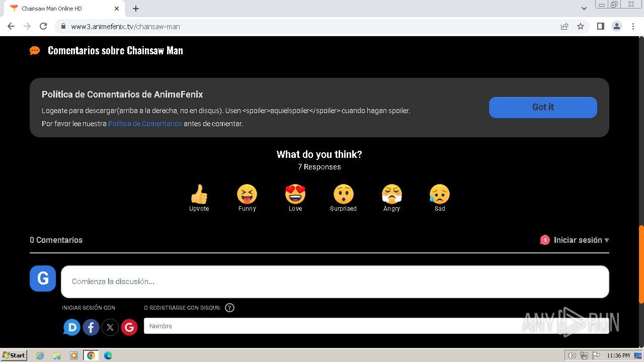Choose the Funny emoji reaction

[x=247, y=194]
